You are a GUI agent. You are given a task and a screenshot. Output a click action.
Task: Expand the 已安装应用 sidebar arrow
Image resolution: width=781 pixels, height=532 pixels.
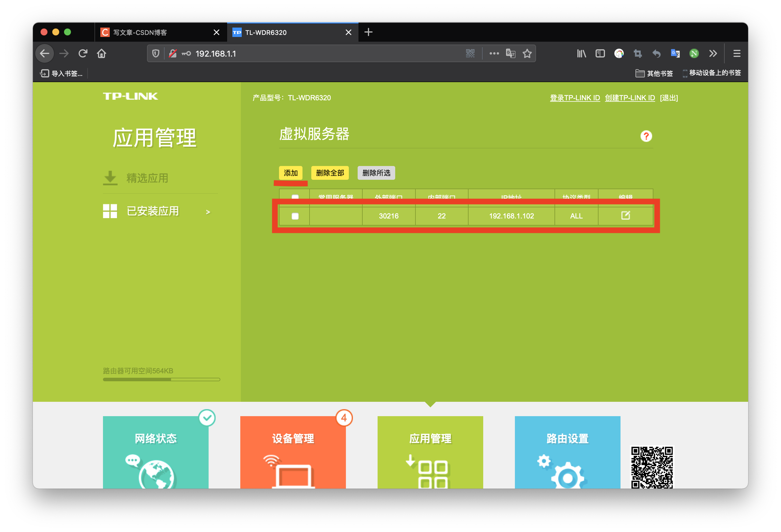tap(208, 212)
